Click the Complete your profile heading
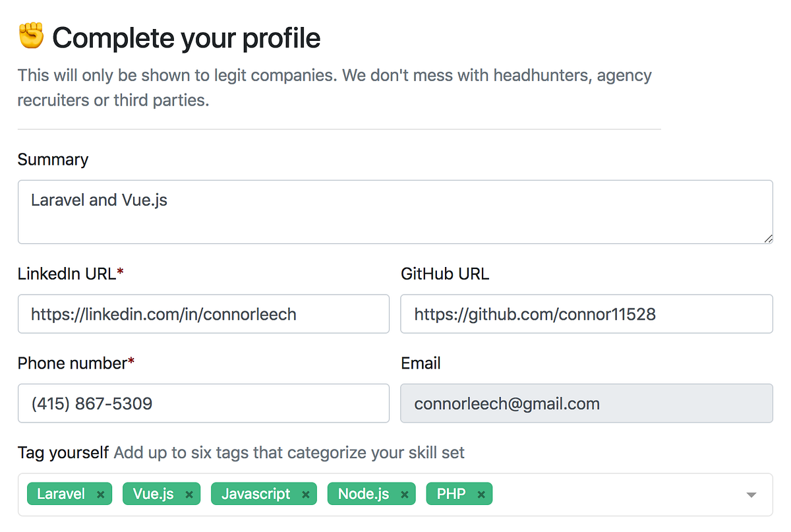The height and width of the screenshot is (532, 791). tap(187, 38)
